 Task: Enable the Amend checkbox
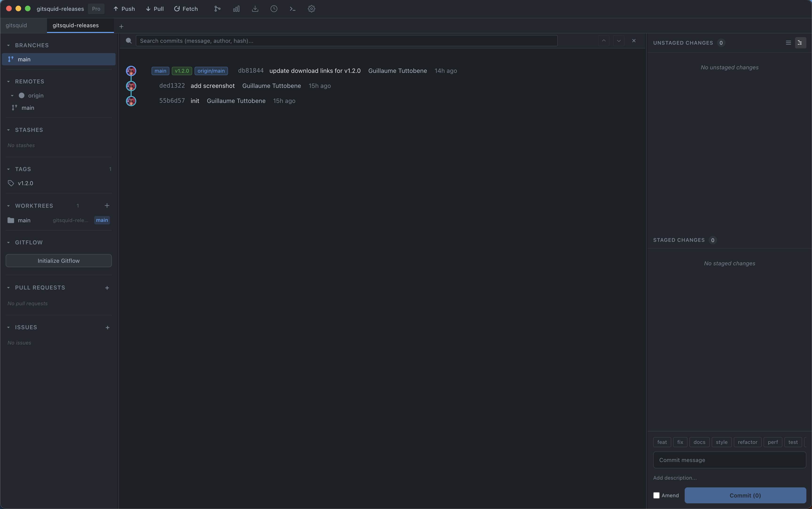point(656,495)
